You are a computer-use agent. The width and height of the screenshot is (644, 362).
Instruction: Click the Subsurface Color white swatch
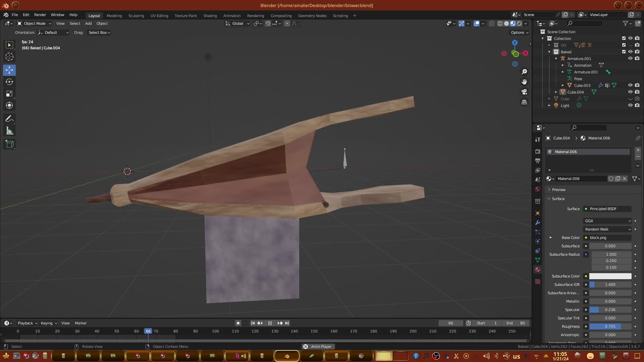[x=610, y=276]
